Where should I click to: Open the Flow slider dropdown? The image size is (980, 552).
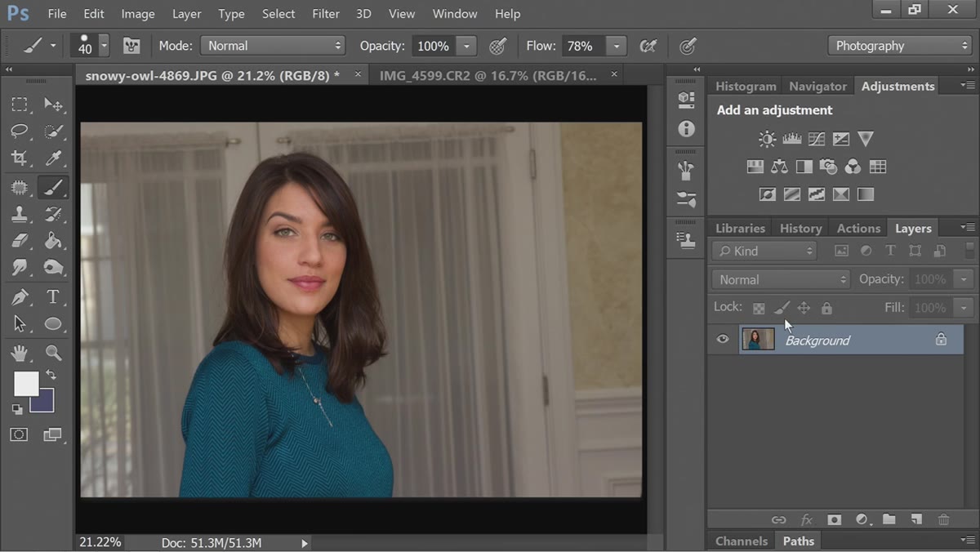point(617,46)
